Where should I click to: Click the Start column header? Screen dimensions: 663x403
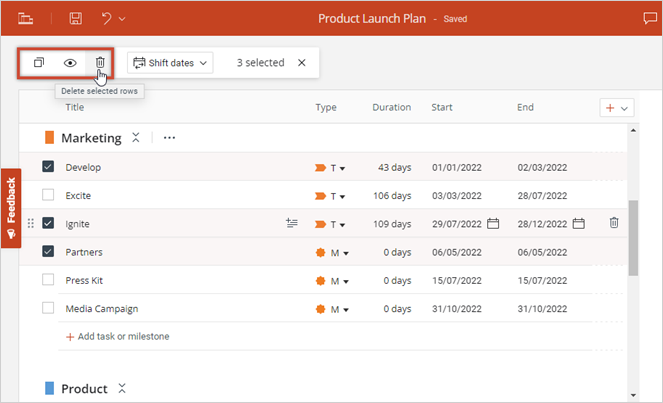(x=442, y=107)
